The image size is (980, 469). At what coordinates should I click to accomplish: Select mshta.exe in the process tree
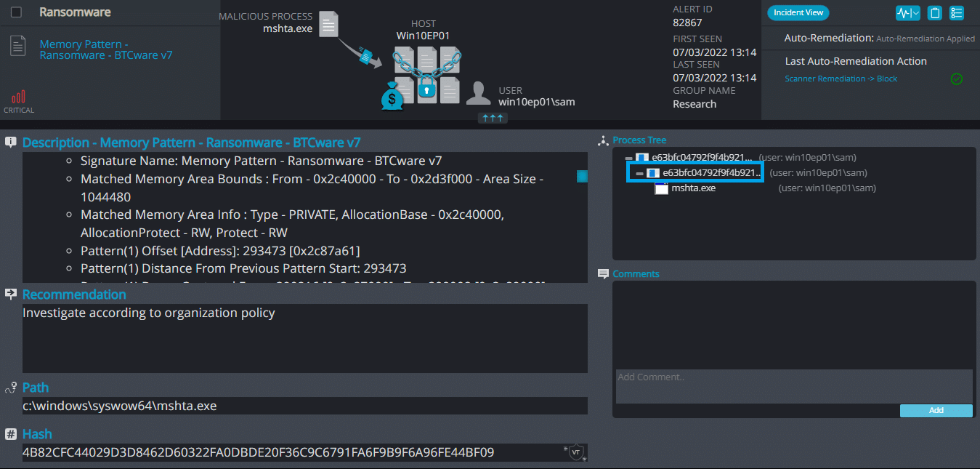pyautogui.click(x=694, y=188)
